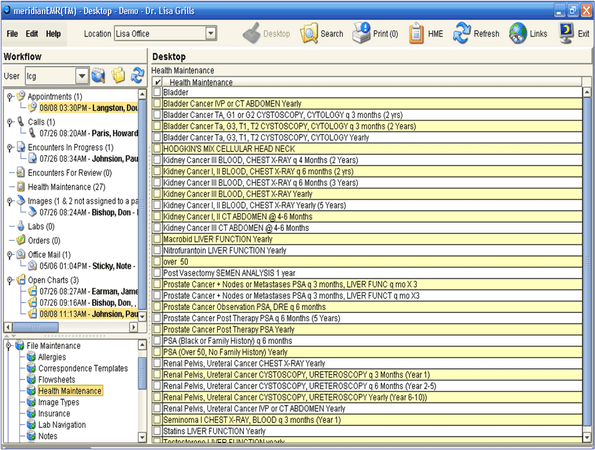Viewport: 595px width, 450px height.
Task: Open the Links globe icon
Action: pos(518,33)
